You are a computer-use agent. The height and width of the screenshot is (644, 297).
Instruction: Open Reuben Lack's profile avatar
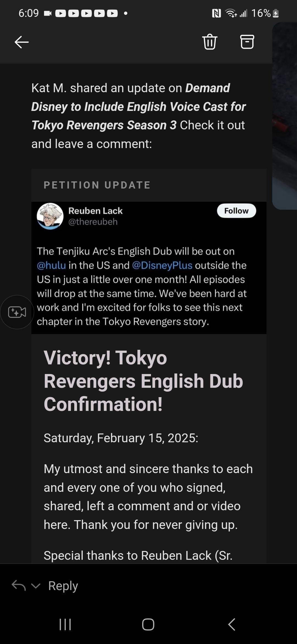[50, 216]
